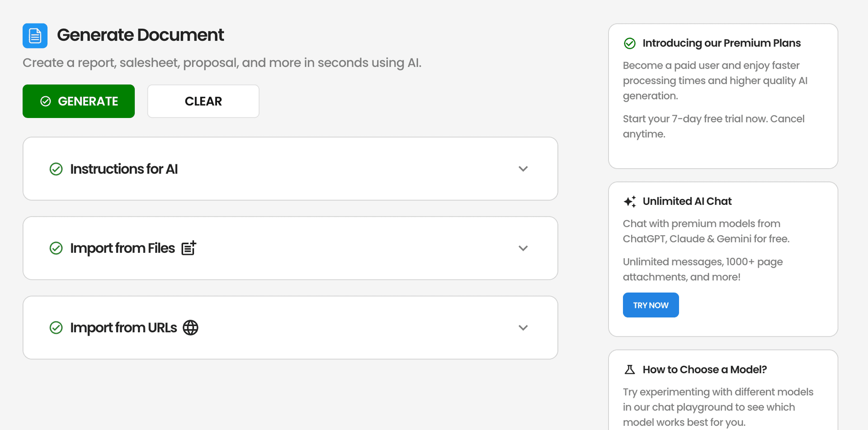Click the checkmark icon near Introducing our Premium Plans
This screenshot has height=430, width=868.
(629, 43)
